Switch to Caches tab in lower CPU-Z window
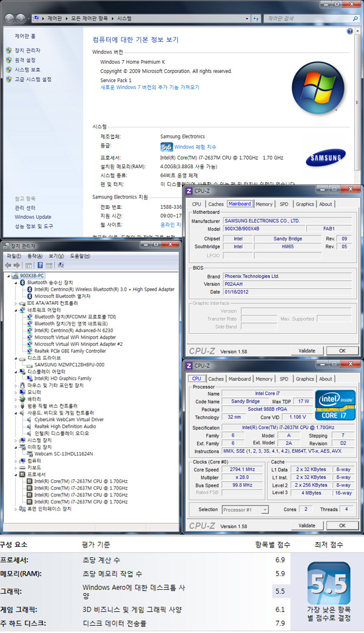364x633 pixels. [x=215, y=379]
